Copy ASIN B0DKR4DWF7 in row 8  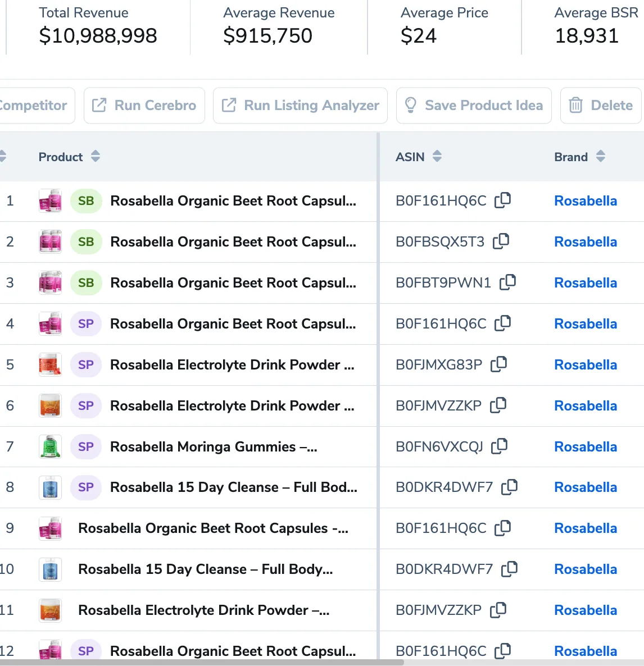tap(509, 487)
